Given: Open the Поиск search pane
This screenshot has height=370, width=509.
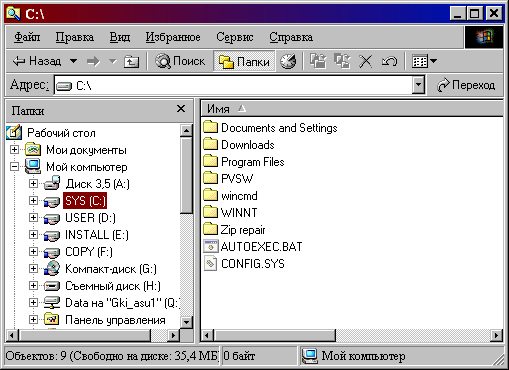Looking at the screenshot, I should pos(180,61).
